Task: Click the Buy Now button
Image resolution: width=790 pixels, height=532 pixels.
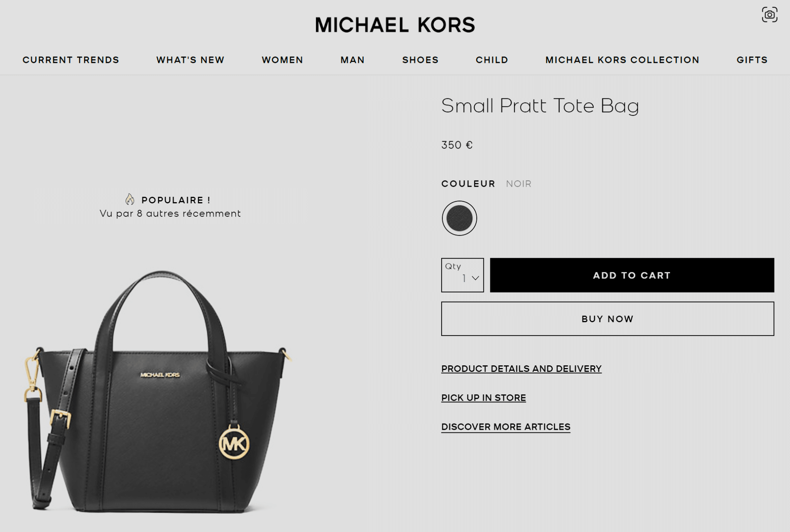Action: pos(608,319)
